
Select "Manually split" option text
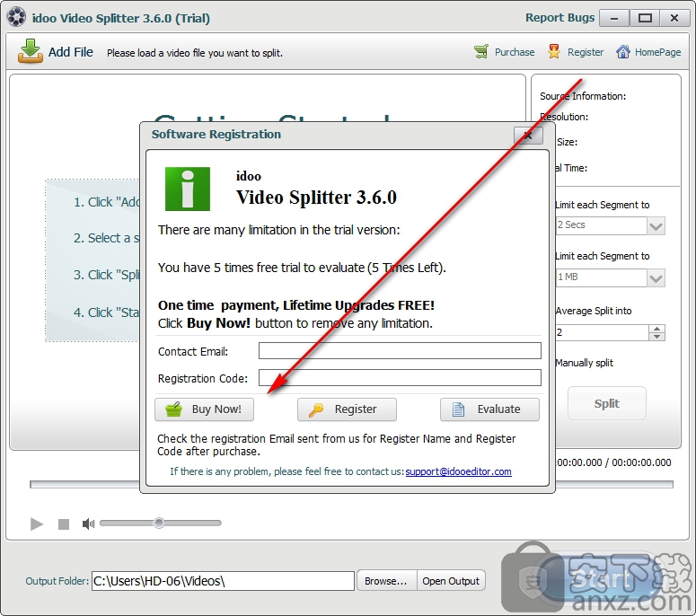(x=584, y=363)
